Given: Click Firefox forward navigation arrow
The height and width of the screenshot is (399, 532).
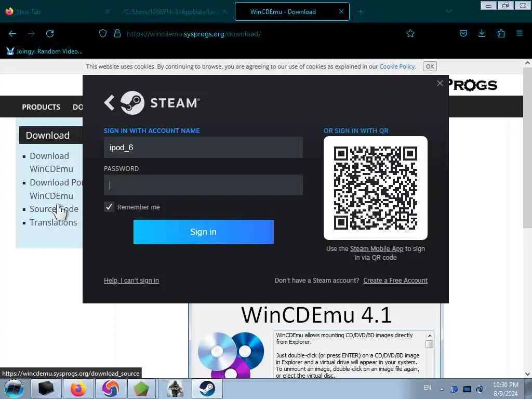Looking at the screenshot, I should (x=31, y=34).
